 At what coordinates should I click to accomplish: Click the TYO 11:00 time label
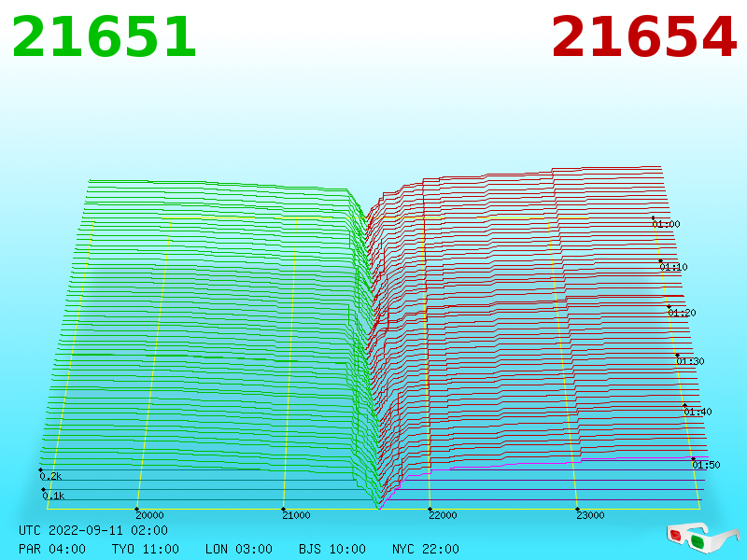(x=146, y=549)
